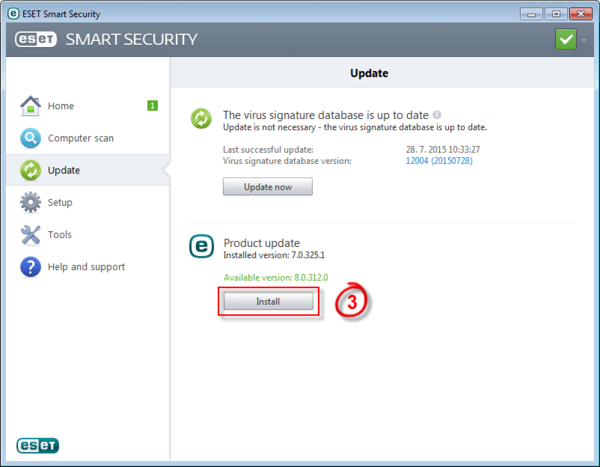The image size is (600, 467).
Task: Click the Computer scan magnifier icon
Action: (31, 138)
